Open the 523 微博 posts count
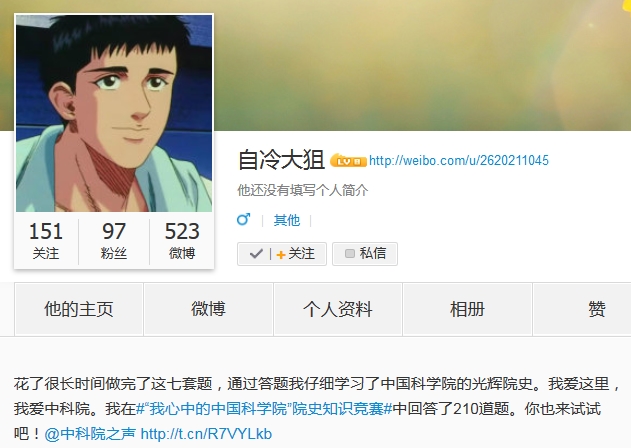This screenshot has width=631, height=448. (182, 241)
